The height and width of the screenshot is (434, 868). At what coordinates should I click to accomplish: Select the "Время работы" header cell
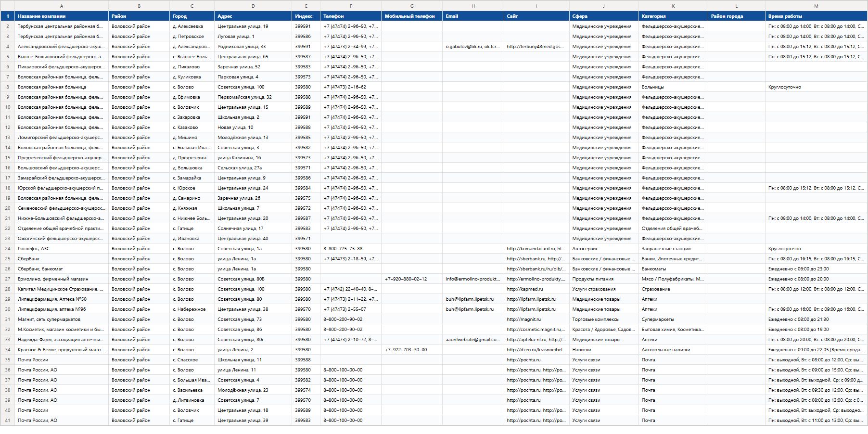tap(817, 16)
